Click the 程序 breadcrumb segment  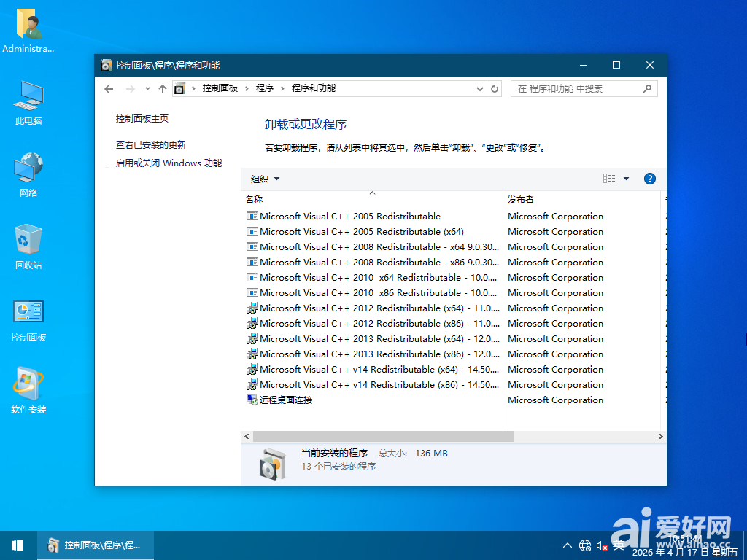265,88
